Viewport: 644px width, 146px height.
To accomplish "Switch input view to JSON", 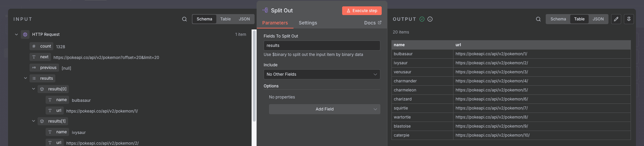I will click(244, 19).
